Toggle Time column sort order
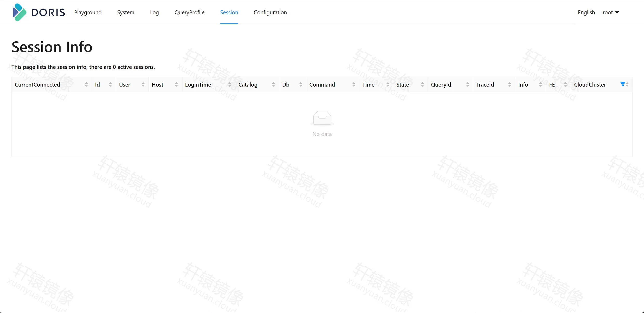This screenshot has width=644, height=313. pyautogui.click(x=376, y=84)
